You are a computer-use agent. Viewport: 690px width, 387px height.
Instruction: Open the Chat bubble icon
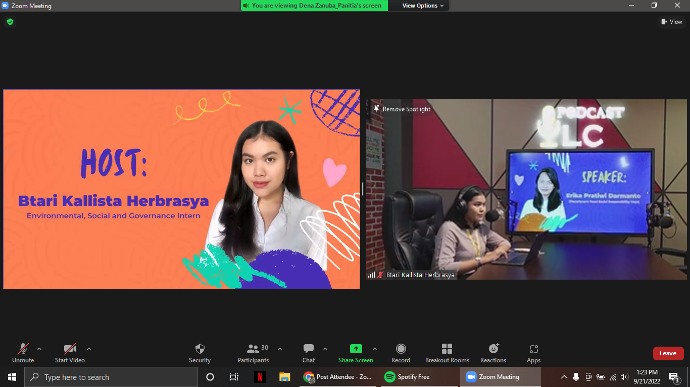[x=308, y=349]
